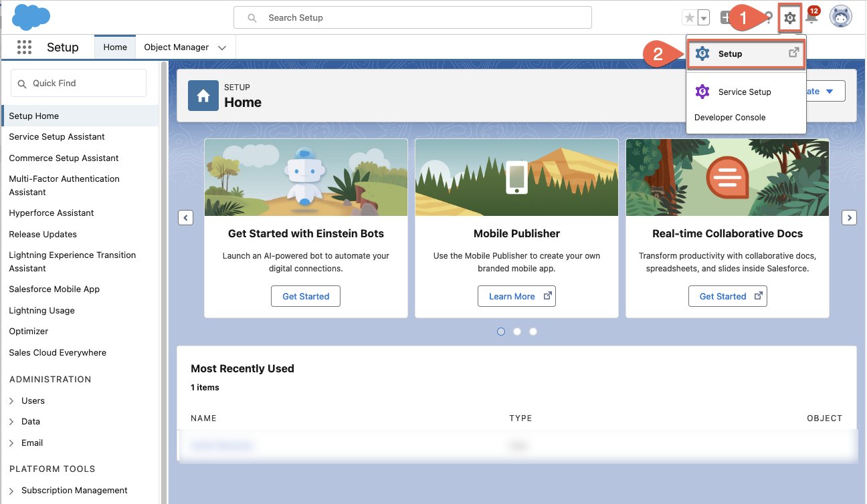867x504 pixels.
Task: Click Learn More under Mobile Publisher
Action: [516, 295]
